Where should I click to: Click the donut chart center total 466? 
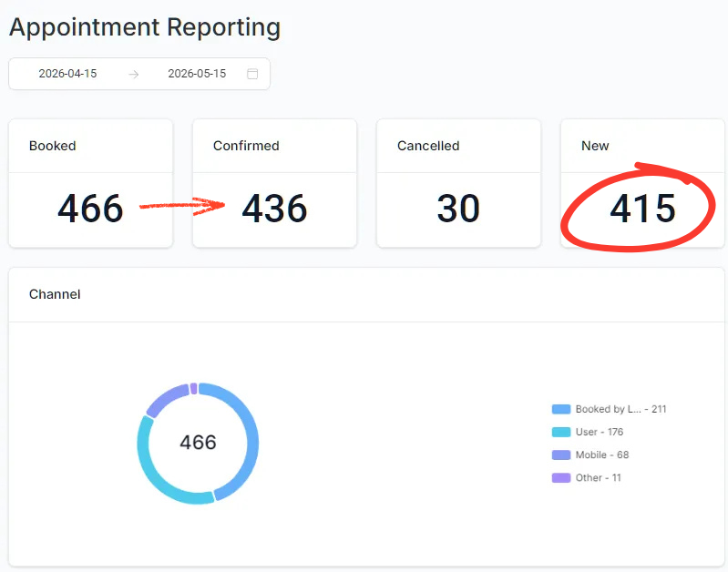click(199, 443)
